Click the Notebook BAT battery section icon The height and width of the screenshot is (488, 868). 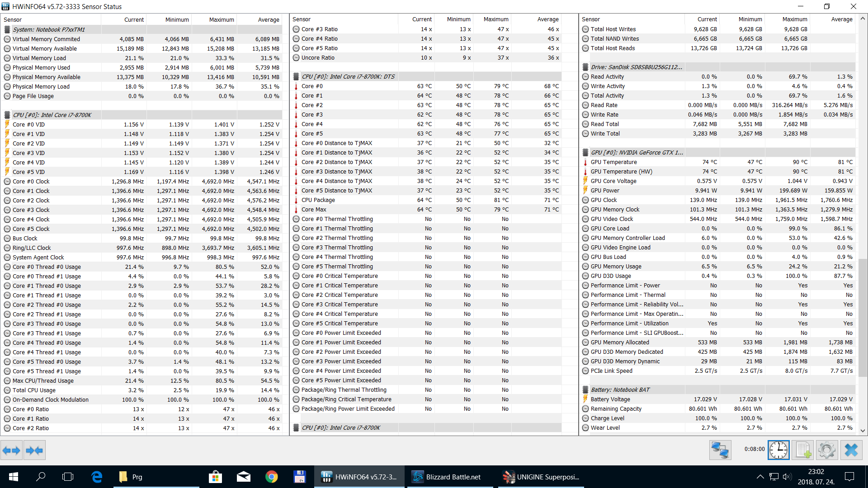tap(585, 389)
